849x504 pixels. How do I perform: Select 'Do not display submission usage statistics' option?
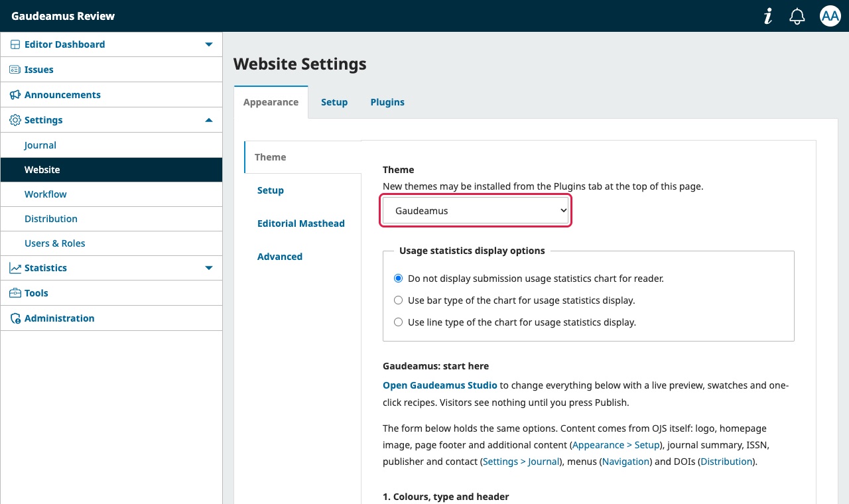coord(398,279)
